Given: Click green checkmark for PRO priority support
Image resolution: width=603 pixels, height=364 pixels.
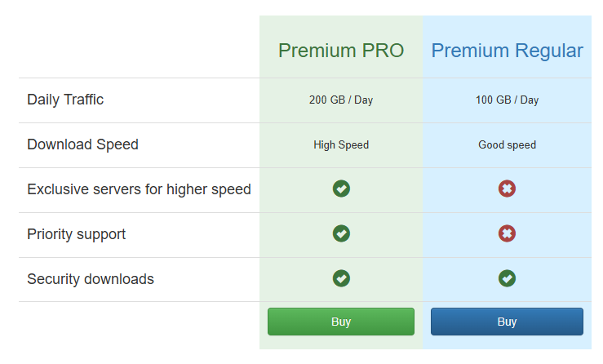Looking at the screenshot, I should [341, 234].
